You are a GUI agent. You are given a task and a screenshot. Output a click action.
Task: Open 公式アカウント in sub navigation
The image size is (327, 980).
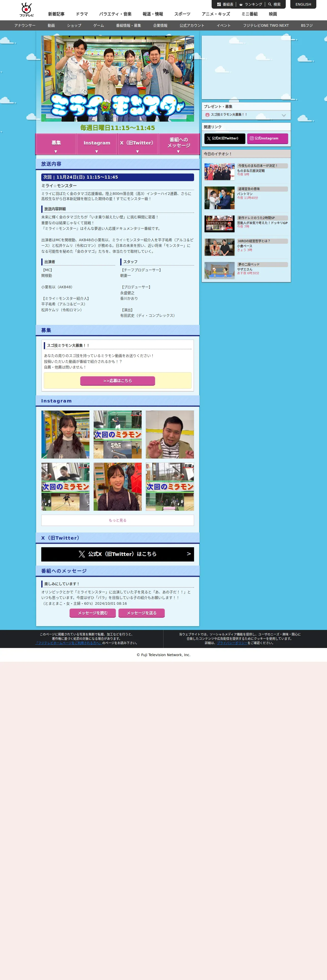pyautogui.click(x=192, y=25)
